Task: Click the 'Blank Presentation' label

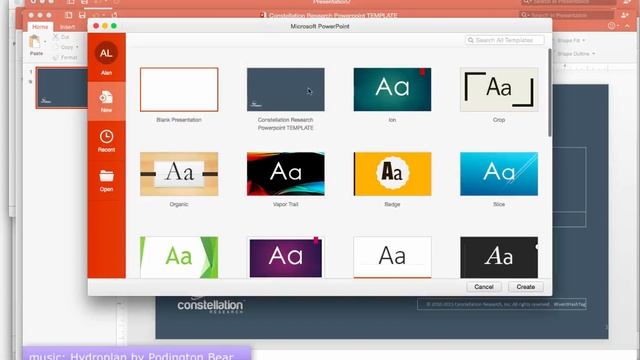Action: 179,120
